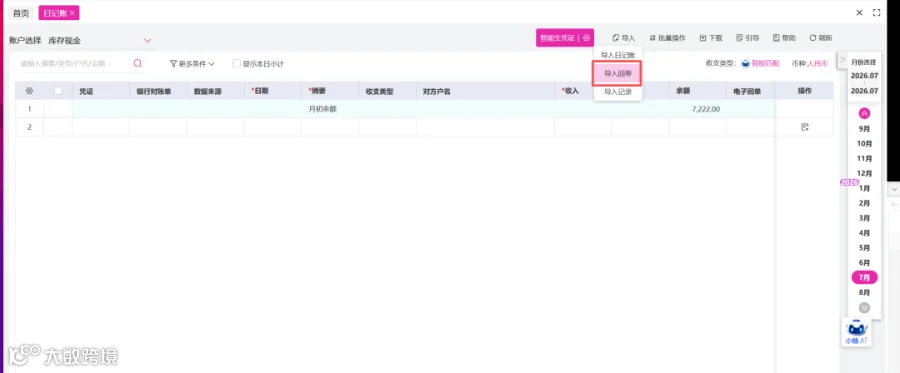Click the first 2026.07 start date

864,76
